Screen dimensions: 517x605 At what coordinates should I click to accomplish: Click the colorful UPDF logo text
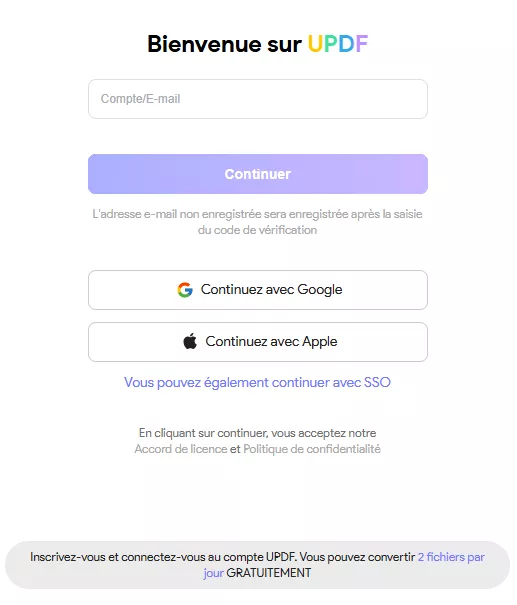(x=338, y=44)
